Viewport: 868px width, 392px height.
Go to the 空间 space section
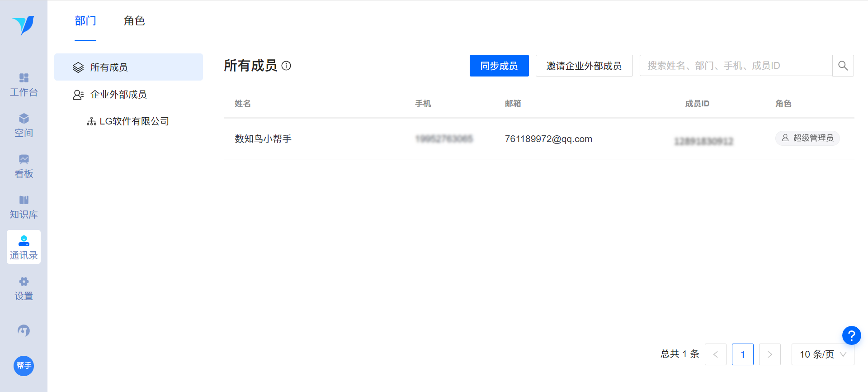point(24,126)
